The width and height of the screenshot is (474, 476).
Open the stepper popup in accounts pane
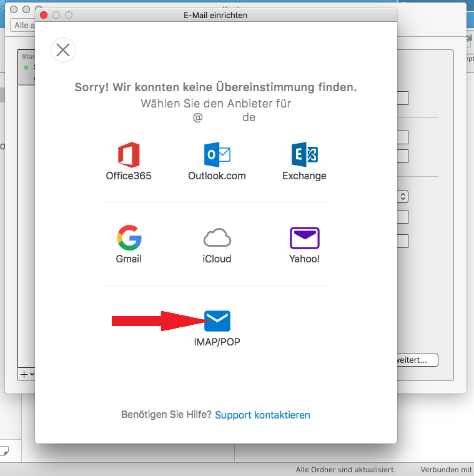403,196
